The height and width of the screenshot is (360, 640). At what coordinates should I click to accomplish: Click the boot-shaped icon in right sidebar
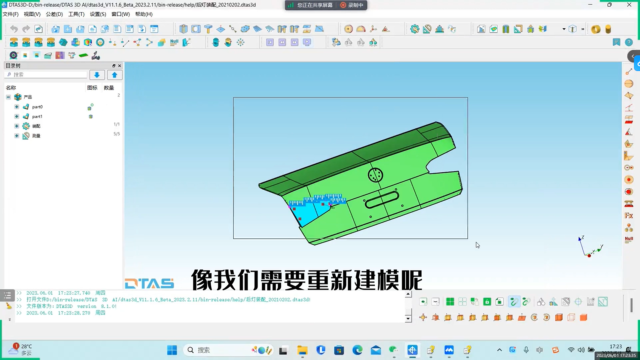point(629,156)
